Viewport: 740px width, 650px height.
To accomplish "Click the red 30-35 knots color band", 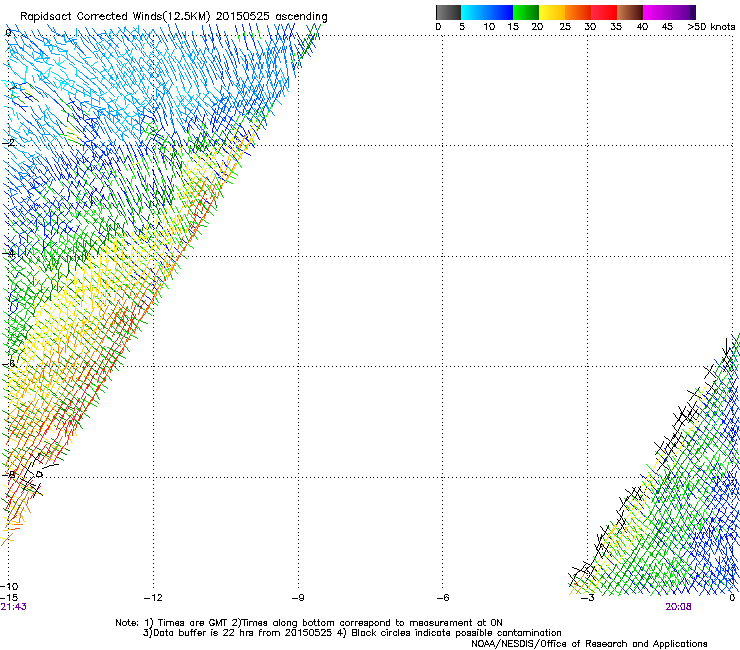I will point(604,12).
